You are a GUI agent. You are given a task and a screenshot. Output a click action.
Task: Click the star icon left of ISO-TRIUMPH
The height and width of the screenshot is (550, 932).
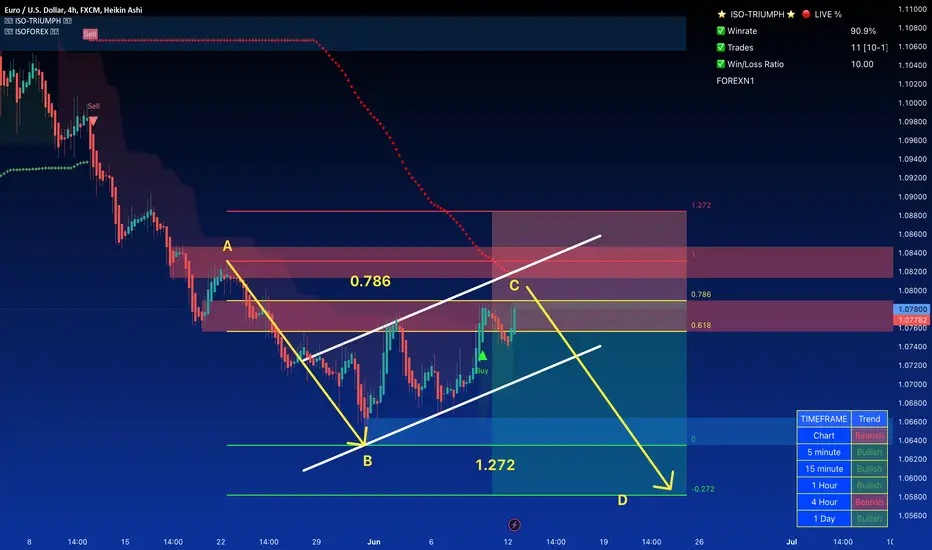722,14
